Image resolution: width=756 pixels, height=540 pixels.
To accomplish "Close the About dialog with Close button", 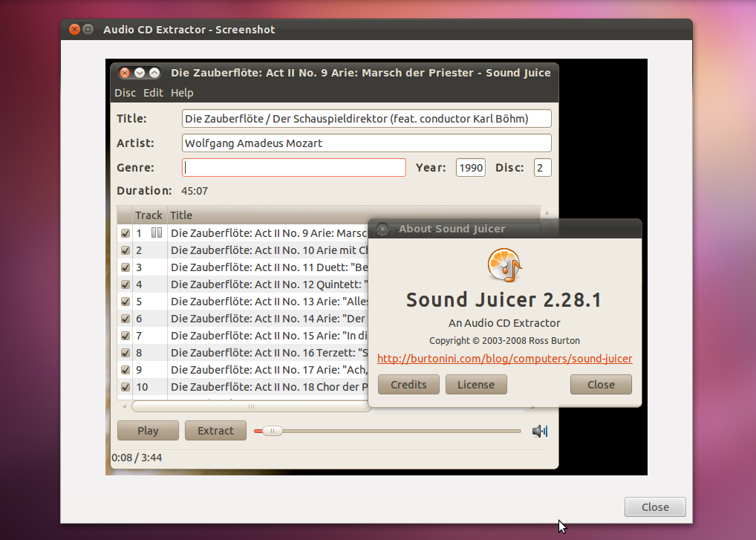I will [x=601, y=385].
